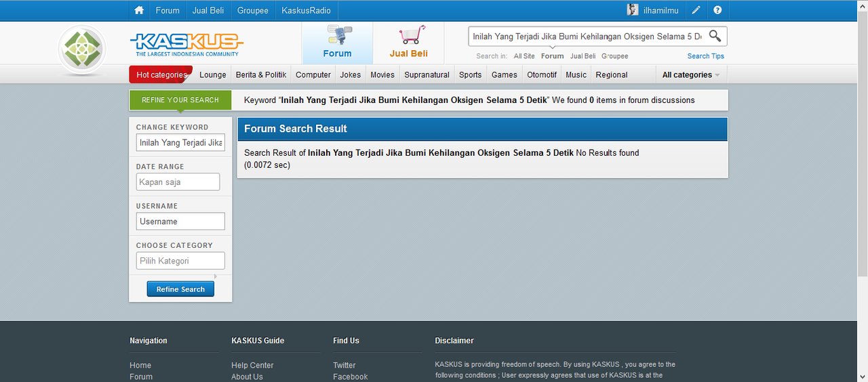Click the Refine Search button

click(x=180, y=289)
